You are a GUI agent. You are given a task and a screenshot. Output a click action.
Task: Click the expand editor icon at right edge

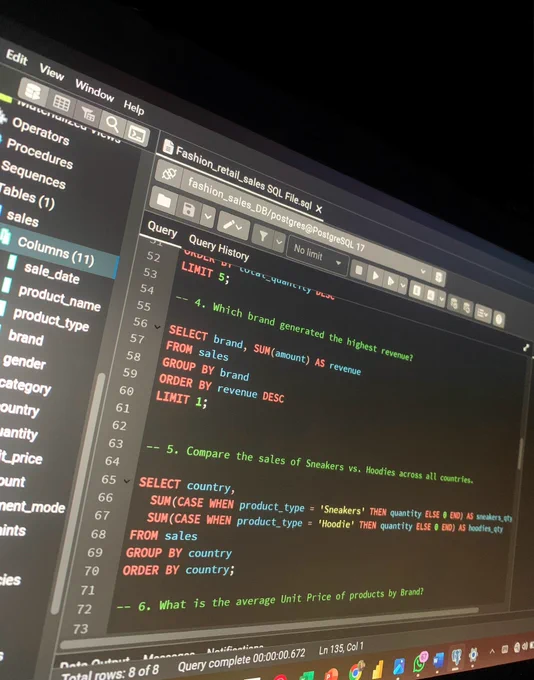(x=526, y=347)
